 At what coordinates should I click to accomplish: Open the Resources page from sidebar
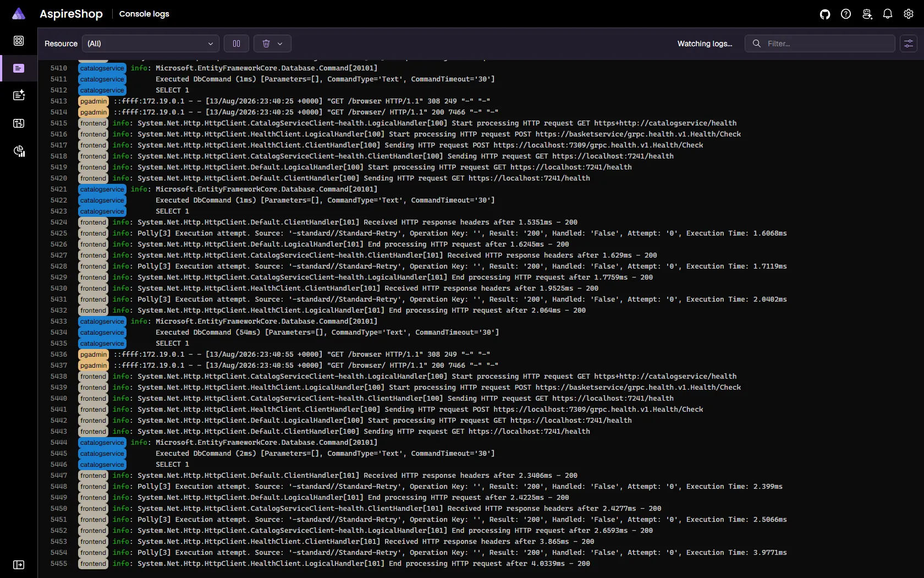tap(19, 41)
